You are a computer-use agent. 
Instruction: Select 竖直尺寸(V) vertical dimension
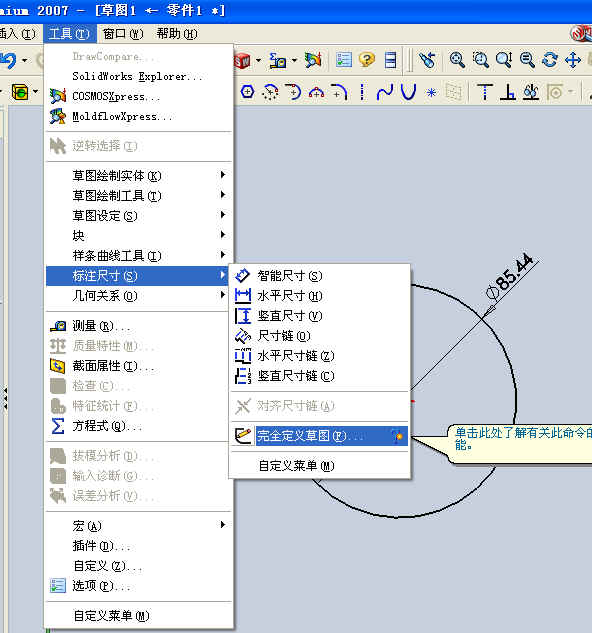[x=320, y=316]
